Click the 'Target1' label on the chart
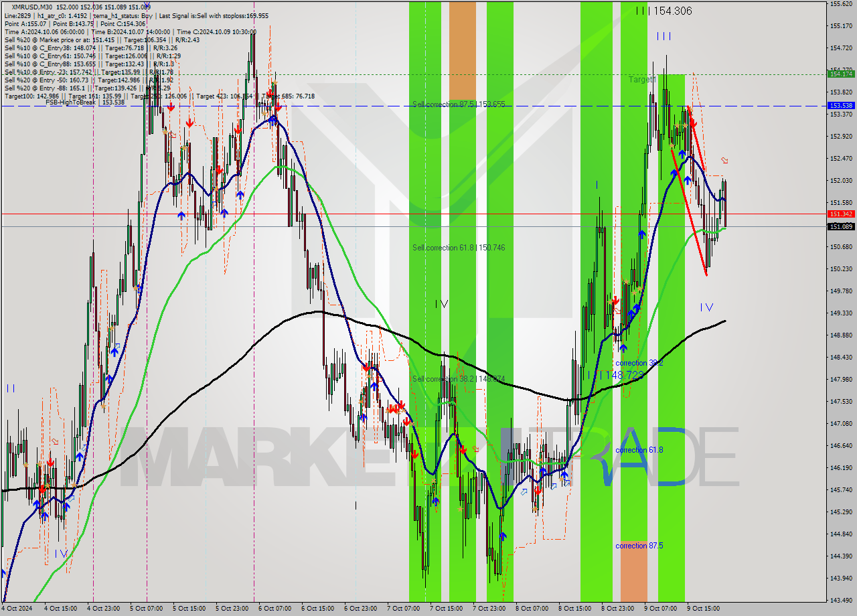 (x=642, y=80)
